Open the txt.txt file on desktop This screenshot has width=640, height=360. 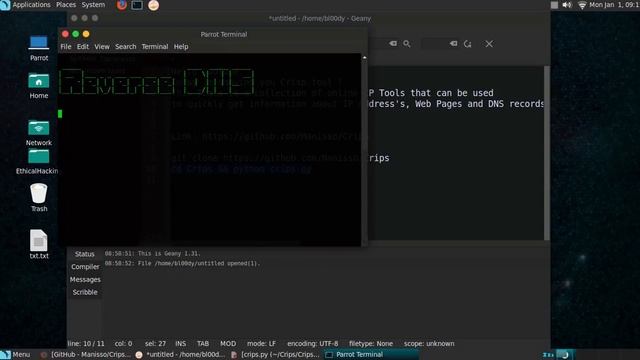[39, 244]
